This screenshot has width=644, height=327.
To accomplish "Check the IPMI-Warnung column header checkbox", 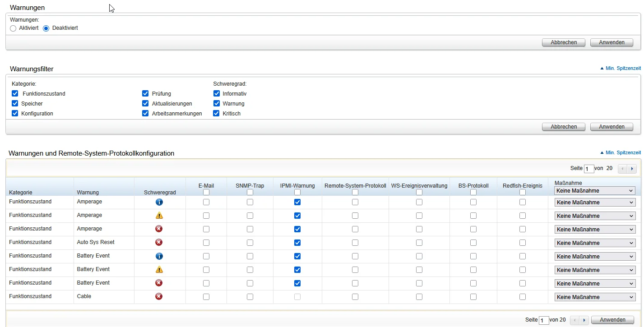I will (x=297, y=192).
